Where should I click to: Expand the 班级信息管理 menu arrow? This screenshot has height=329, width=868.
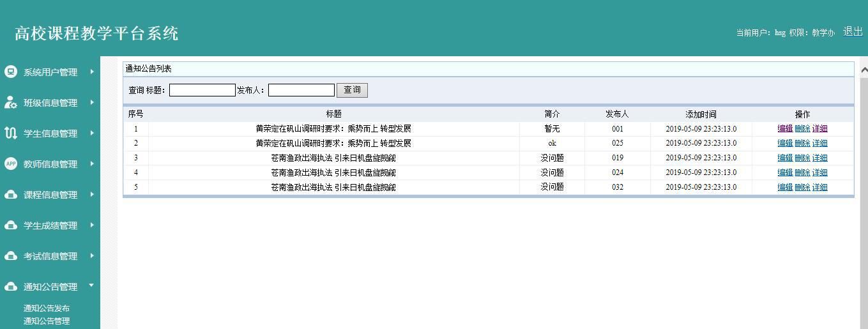pyautogui.click(x=92, y=102)
